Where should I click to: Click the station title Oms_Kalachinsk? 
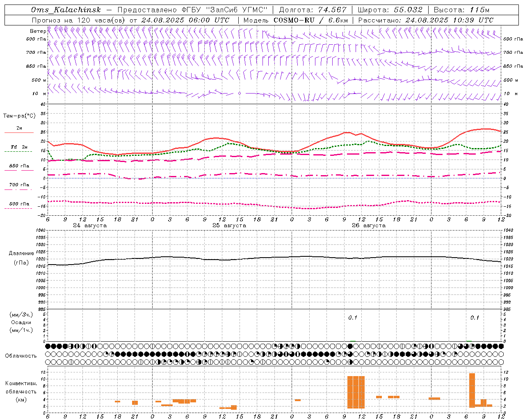(x=66, y=10)
